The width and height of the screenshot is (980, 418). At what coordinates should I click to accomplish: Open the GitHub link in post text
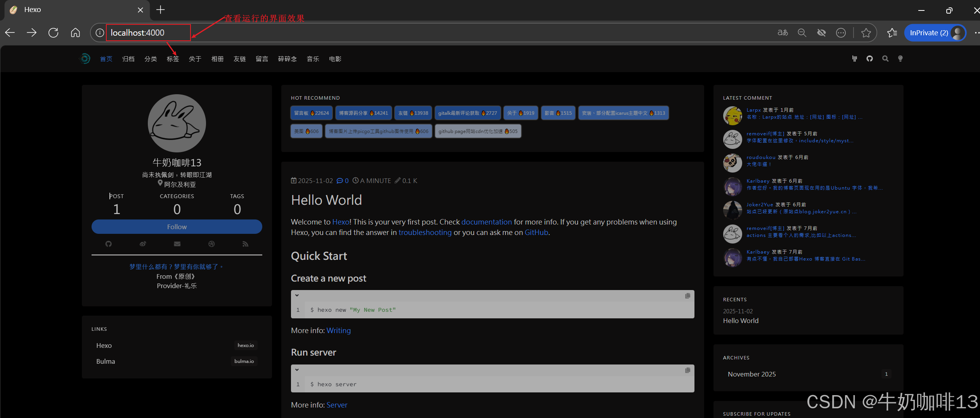click(x=536, y=232)
